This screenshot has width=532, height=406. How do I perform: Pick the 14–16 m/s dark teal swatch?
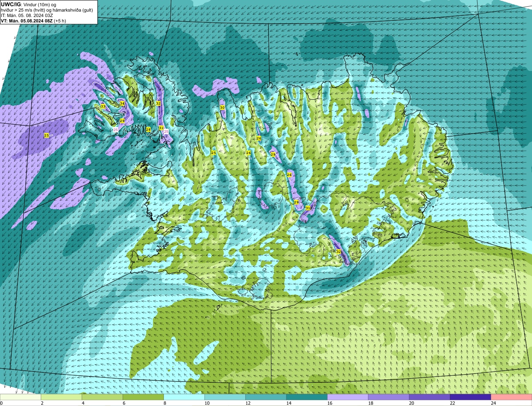307,397
